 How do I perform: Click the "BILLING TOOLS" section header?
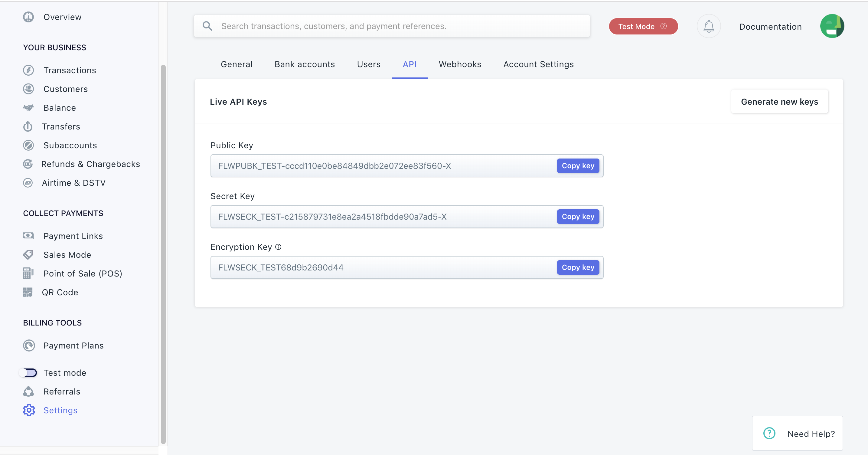coord(52,323)
